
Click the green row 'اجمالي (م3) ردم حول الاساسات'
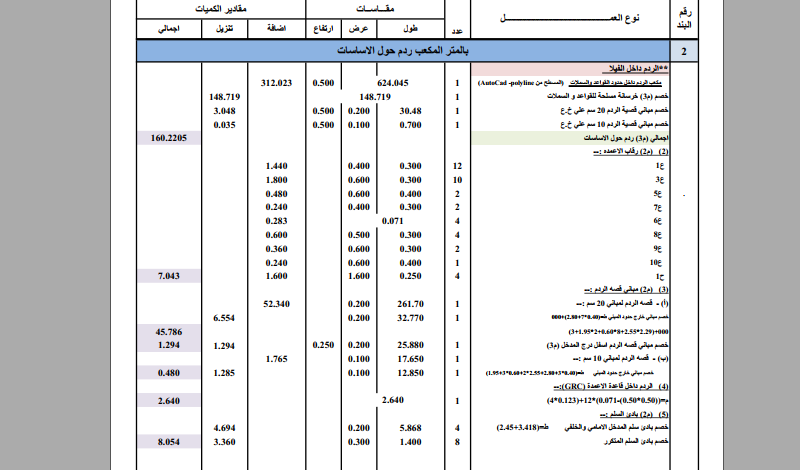570,138
